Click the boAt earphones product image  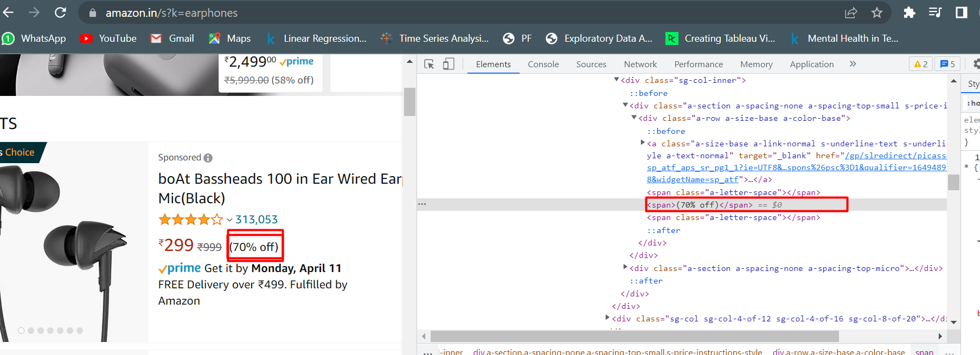(74, 242)
